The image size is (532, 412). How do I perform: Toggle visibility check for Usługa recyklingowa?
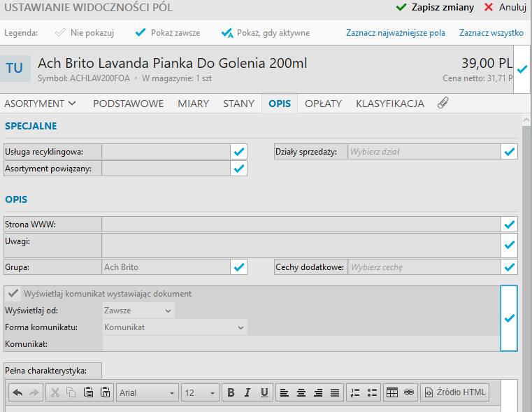[x=239, y=151]
